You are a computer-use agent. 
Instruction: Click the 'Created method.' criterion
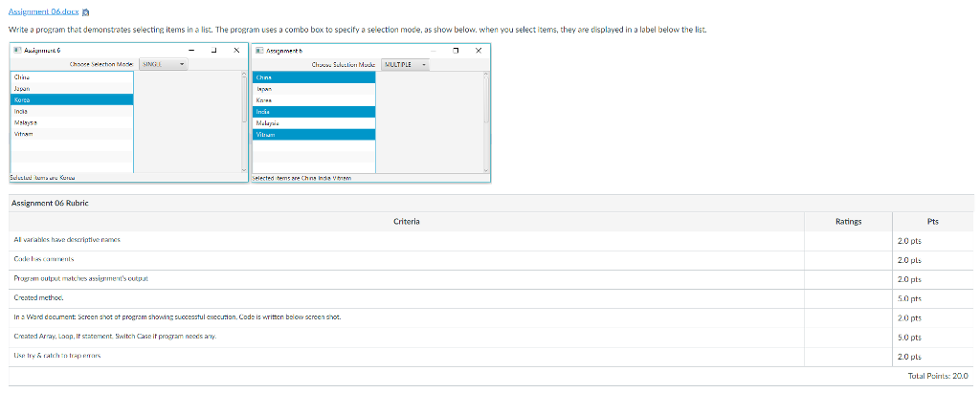[x=38, y=298]
